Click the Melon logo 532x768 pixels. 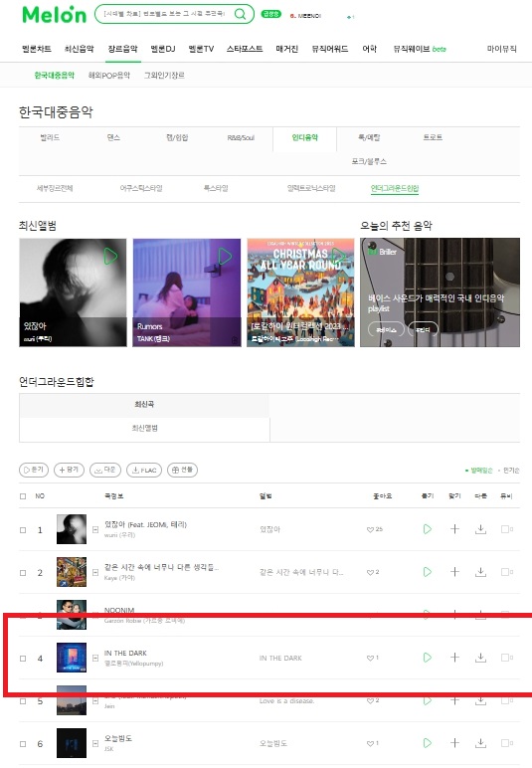click(x=55, y=15)
